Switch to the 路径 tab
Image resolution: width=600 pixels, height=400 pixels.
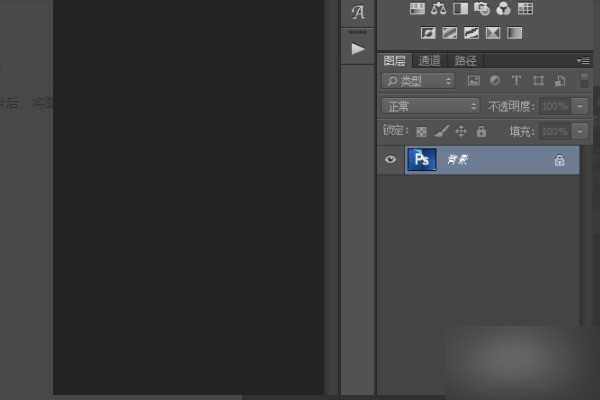pyautogui.click(x=465, y=60)
